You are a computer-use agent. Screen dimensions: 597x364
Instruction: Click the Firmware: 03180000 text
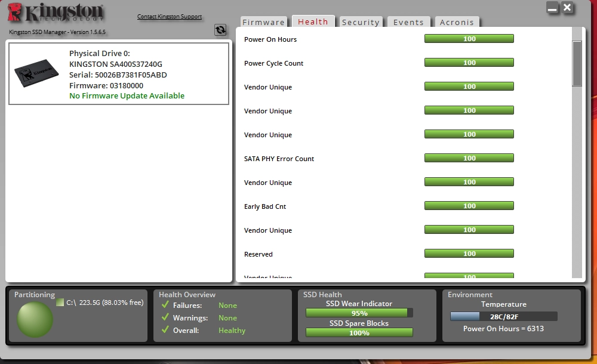pos(106,86)
